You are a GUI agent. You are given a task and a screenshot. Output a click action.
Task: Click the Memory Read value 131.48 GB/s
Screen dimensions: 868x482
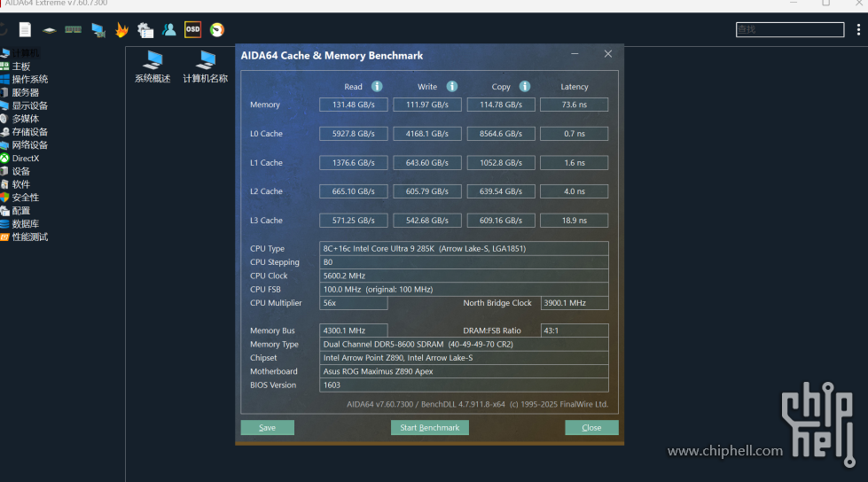pyautogui.click(x=353, y=105)
